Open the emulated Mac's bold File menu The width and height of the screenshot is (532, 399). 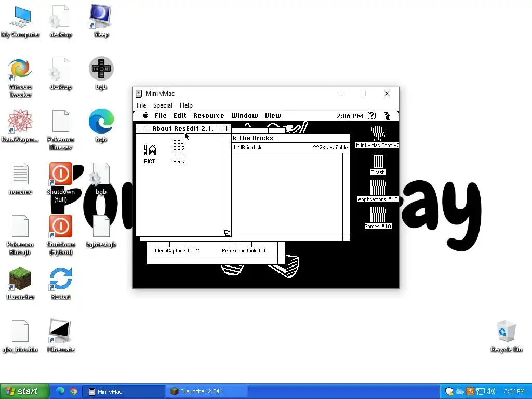161,116
